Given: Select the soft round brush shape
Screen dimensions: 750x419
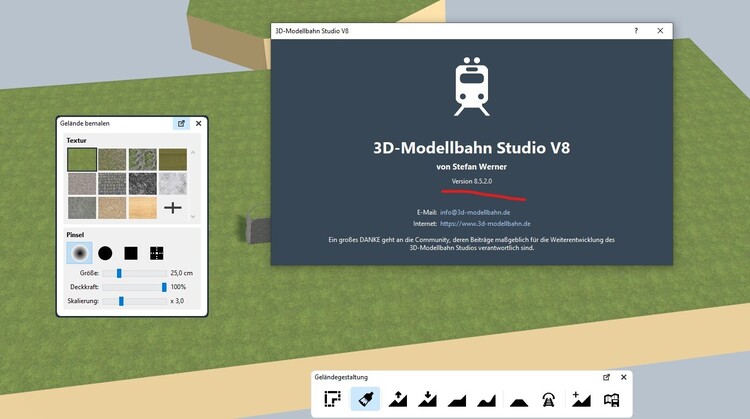Looking at the screenshot, I should click(x=80, y=253).
